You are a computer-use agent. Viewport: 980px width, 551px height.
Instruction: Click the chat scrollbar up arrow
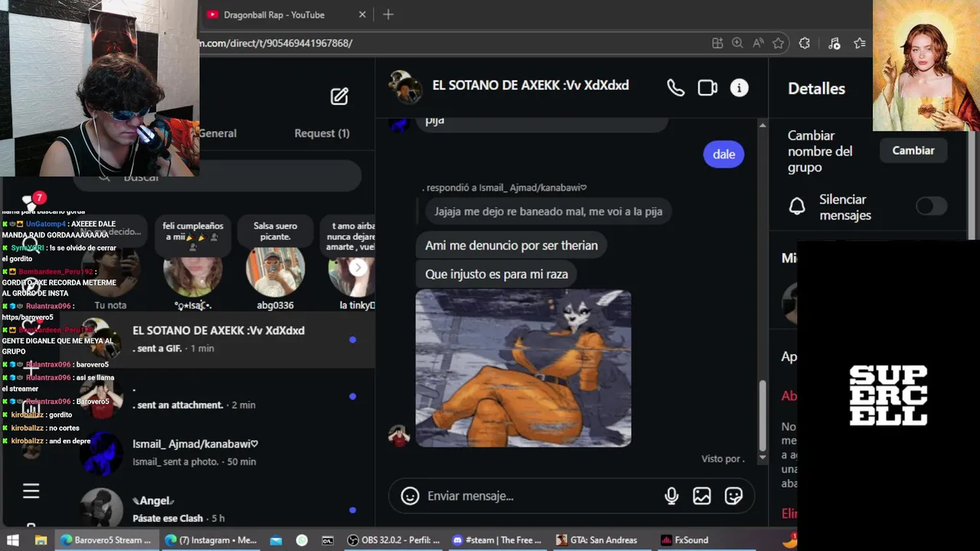762,125
